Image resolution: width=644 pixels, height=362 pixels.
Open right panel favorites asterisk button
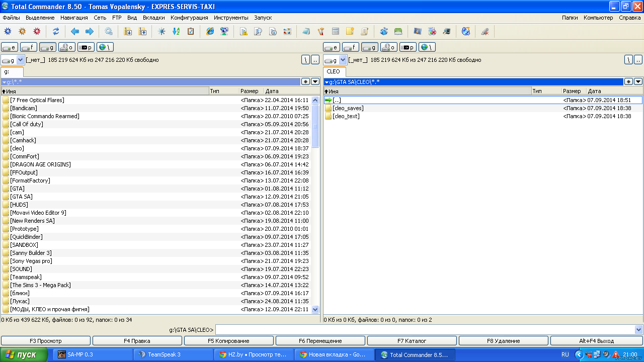(x=628, y=81)
